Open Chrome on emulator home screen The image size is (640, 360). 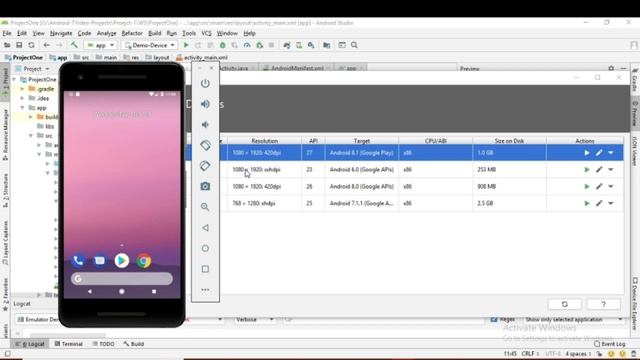point(144,260)
